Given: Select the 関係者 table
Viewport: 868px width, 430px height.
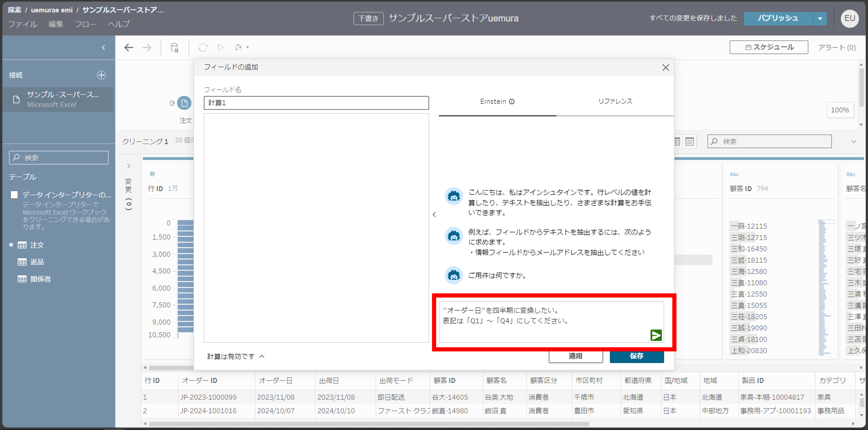Looking at the screenshot, I should coord(40,279).
